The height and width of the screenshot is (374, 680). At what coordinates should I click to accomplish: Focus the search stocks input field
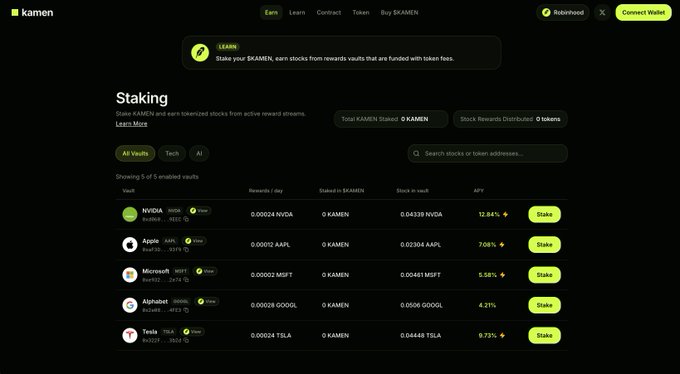point(487,154)
